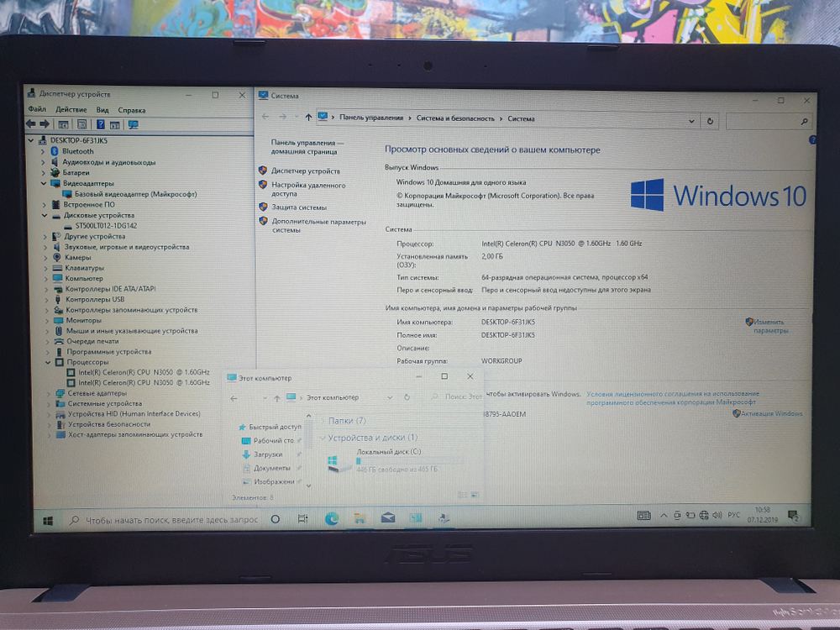Click the Камеры camera icon in device tree
The image size is (840, 630).
coord(57,257)
